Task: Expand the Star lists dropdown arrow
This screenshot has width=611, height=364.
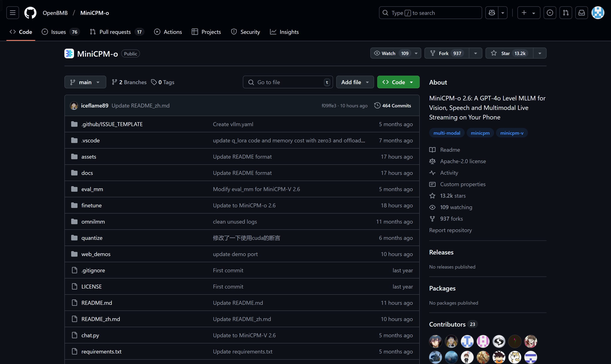Action: (540, 53)
